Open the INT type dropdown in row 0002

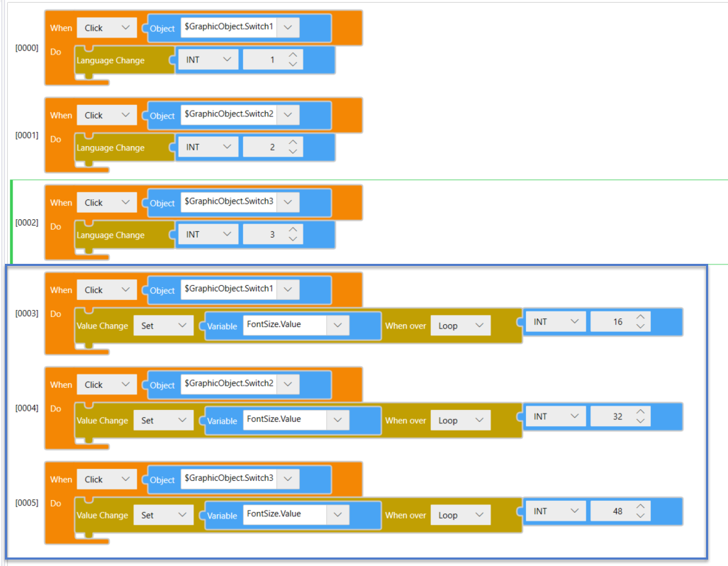[208, 234]
